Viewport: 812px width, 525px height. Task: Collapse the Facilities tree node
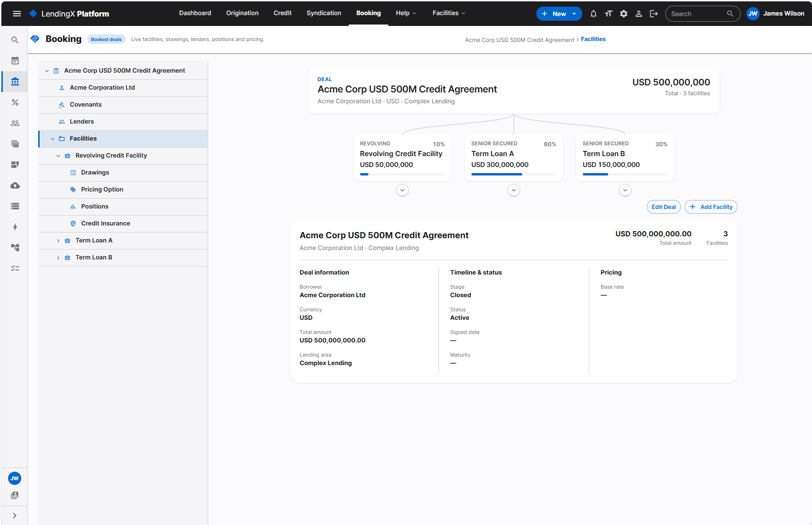pos(52,139)
